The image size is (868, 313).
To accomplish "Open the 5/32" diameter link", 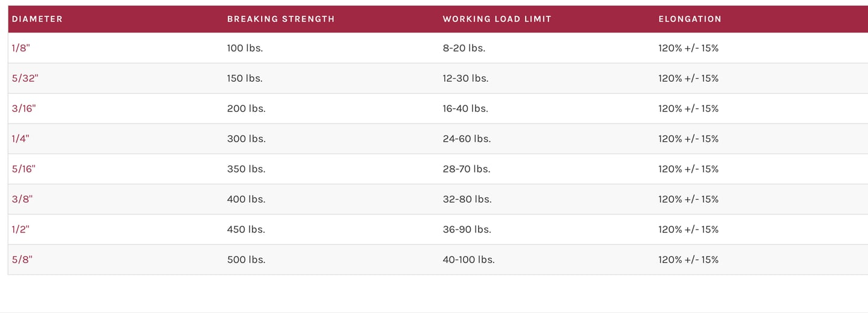I will [25, 78].
